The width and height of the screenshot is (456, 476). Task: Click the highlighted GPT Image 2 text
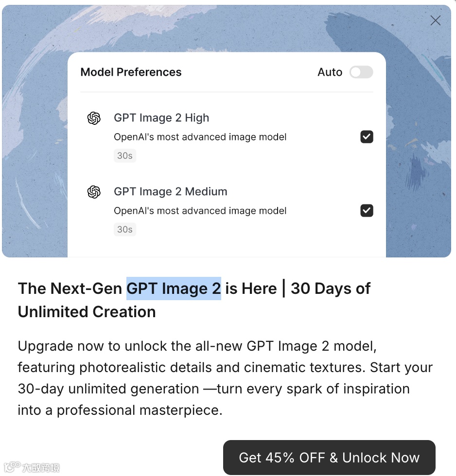(173, 288)
